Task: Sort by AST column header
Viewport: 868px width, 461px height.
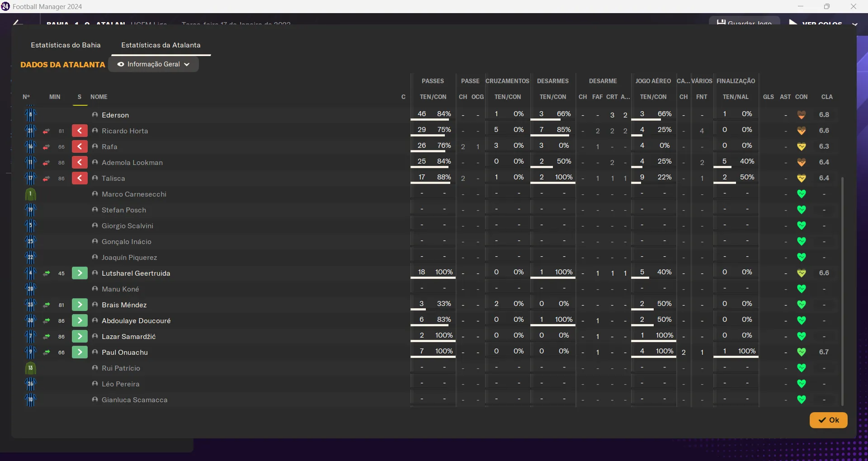Action: tap(785, 97)
